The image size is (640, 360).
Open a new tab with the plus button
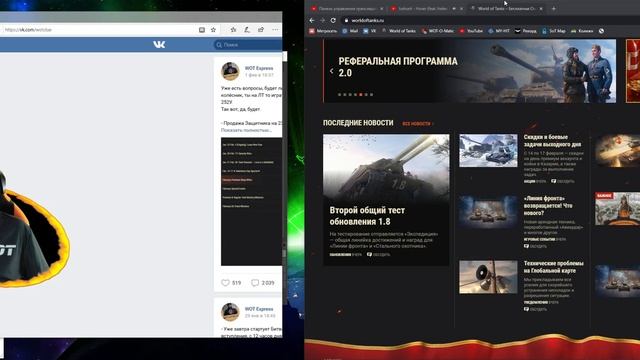tap(553, 8)
